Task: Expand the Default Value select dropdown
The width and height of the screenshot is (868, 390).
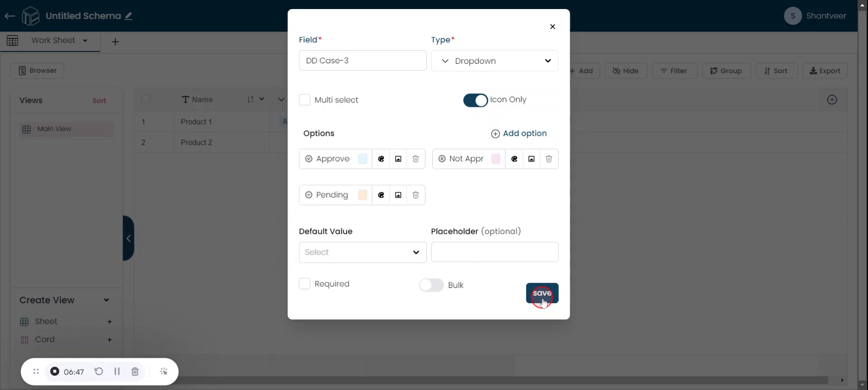Action: pos(362,252)
